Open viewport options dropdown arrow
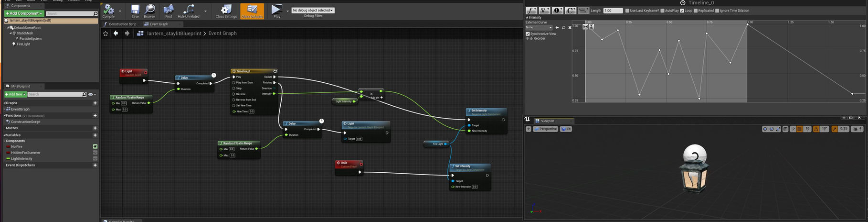The height and width of the screenshot is (222, 868). pos(529,129)
